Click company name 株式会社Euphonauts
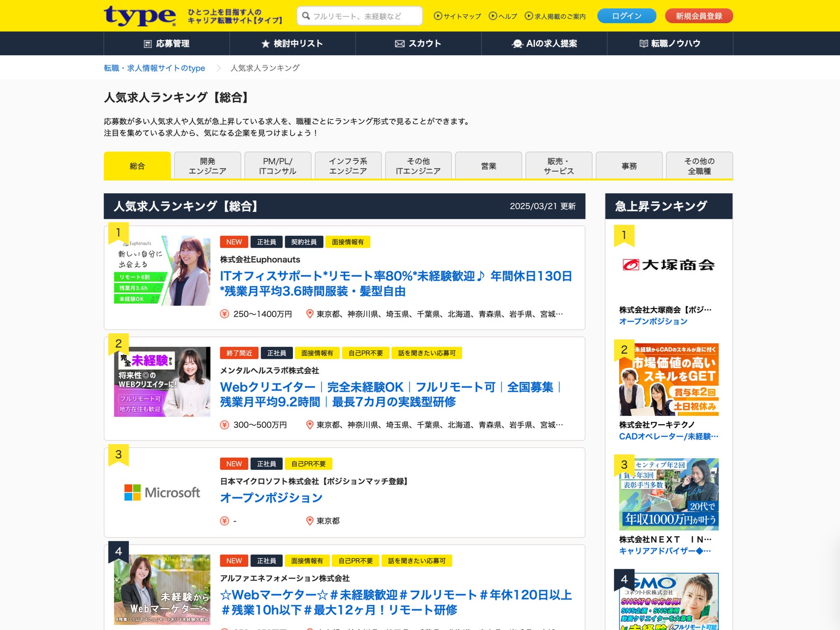 pyautogui.click(x=260, y=259)
